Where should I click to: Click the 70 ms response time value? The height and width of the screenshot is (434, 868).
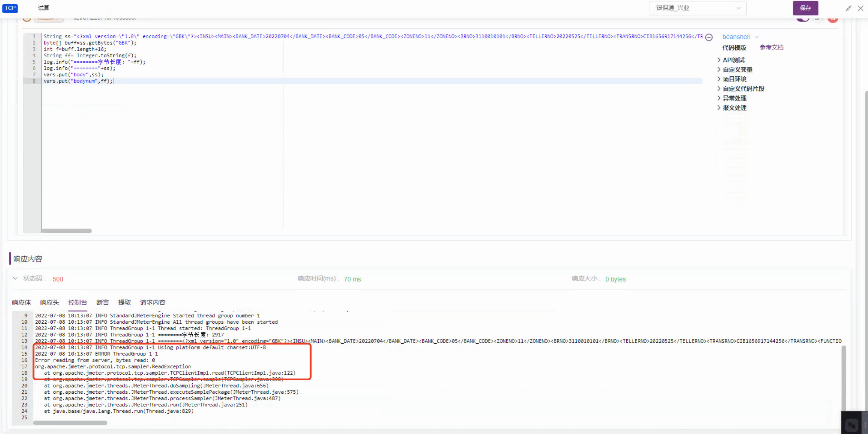[352, 279]
